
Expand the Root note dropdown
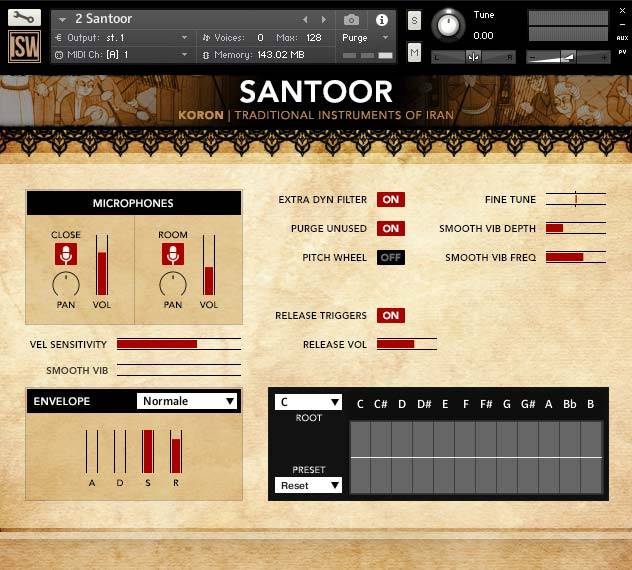308,402
